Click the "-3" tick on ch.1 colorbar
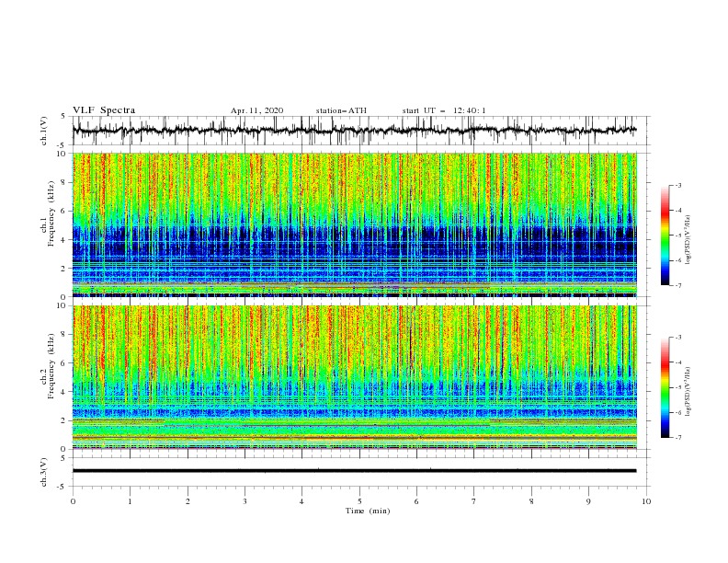 click(678, 185)
